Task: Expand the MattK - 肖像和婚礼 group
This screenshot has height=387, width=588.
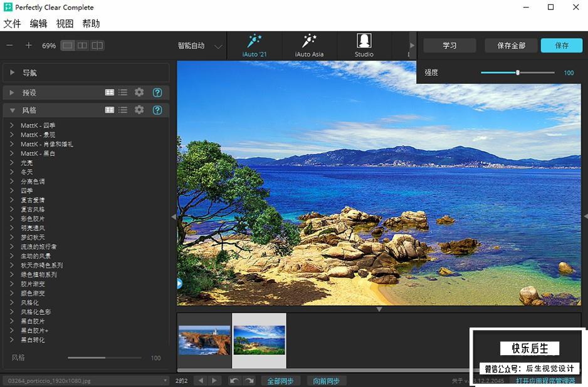Action: pyautogui.click(x=12, y=144)
